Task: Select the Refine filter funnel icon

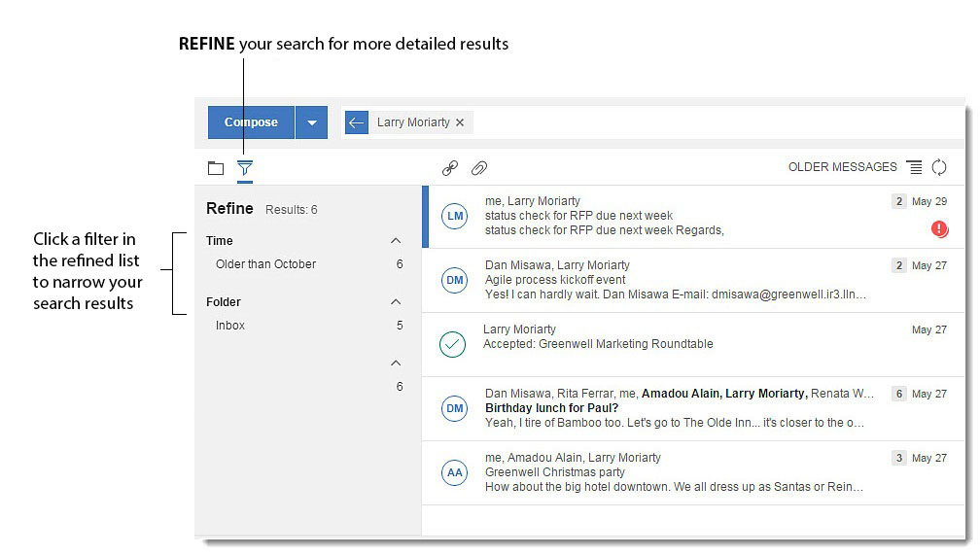Action: click(x=245, y=168)
